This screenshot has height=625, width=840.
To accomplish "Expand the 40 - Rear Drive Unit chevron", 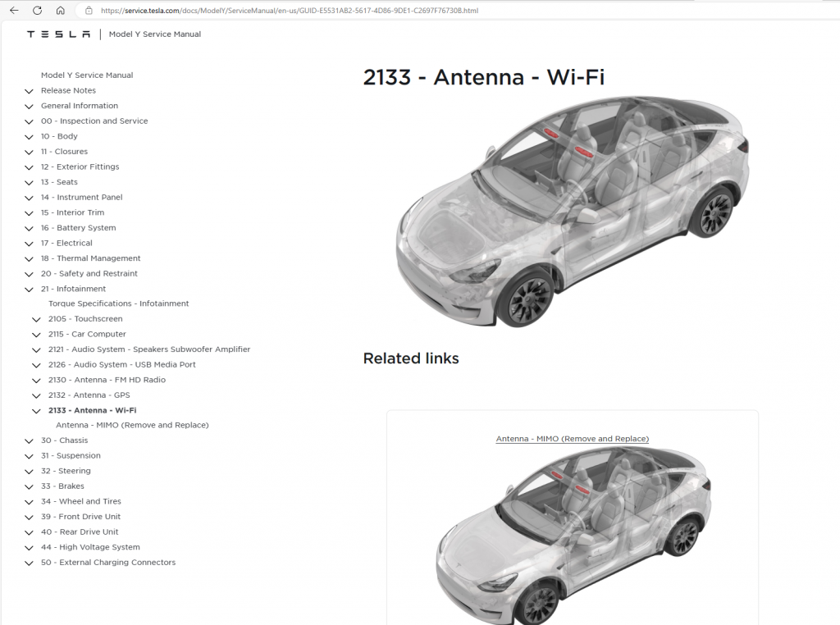I will [29, 532].
